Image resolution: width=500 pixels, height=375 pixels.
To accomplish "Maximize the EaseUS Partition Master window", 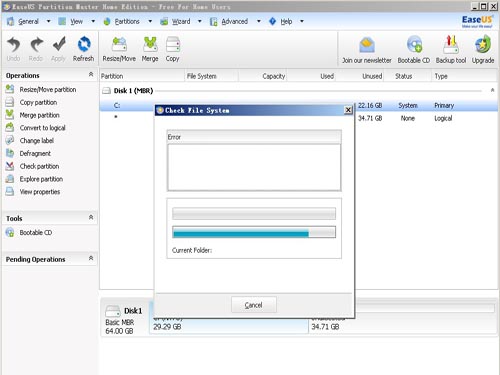I will click(x=484, y=6).
